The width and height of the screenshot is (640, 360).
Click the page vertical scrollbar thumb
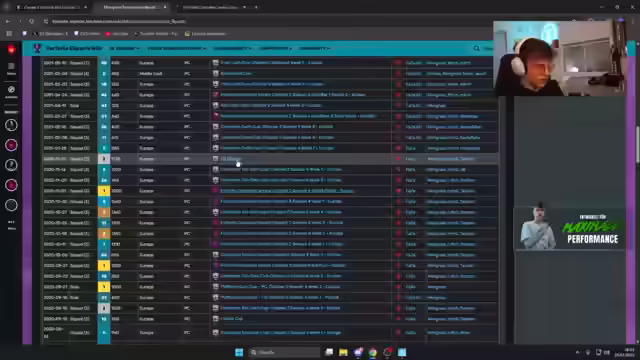[637, 145]
